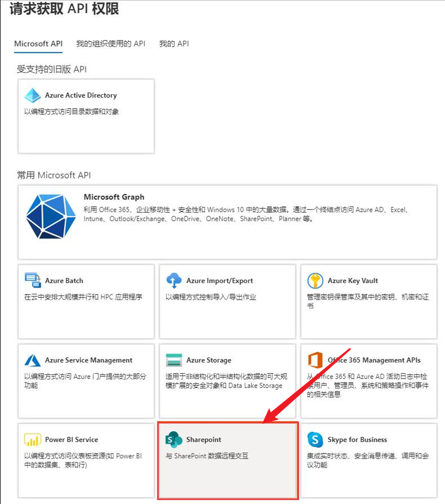Click the Azure Import/Export cloud icon
This screenshot has height=504, width=445.
pos(174,281)
